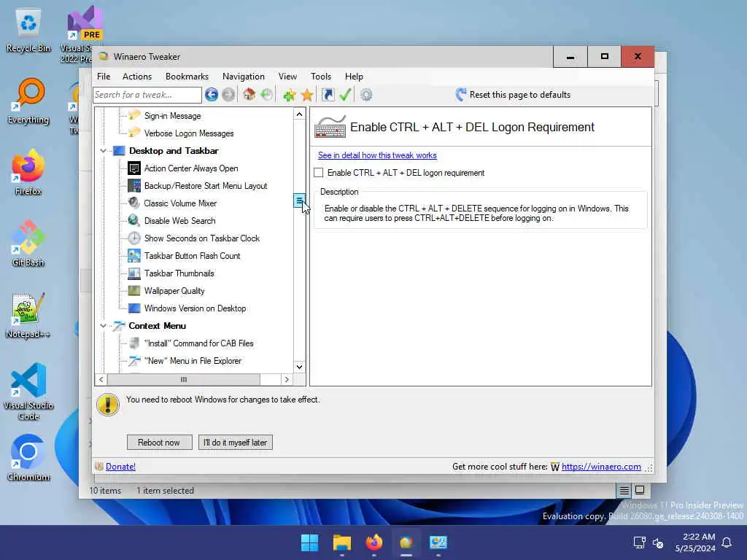Click tree horizontal scrollbar thumb
This screenshot has width=747, height=560.
(x=184, y=379)
